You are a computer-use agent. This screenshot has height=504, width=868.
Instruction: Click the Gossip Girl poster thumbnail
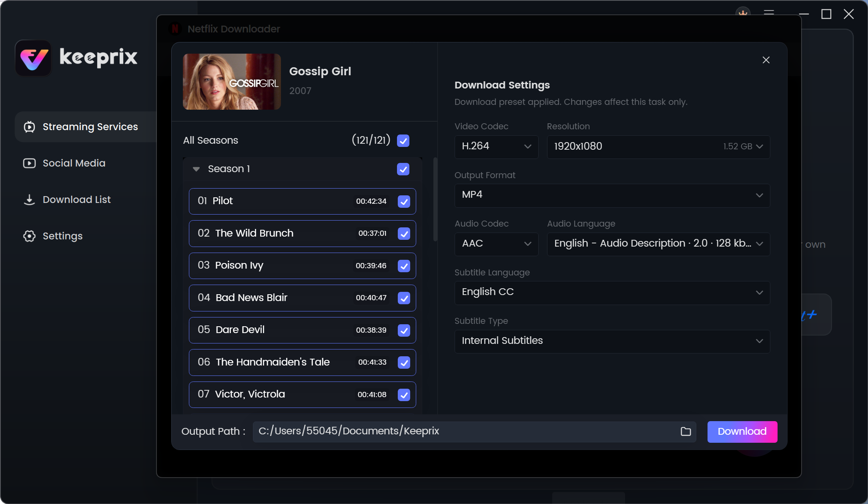click(232, 82)
